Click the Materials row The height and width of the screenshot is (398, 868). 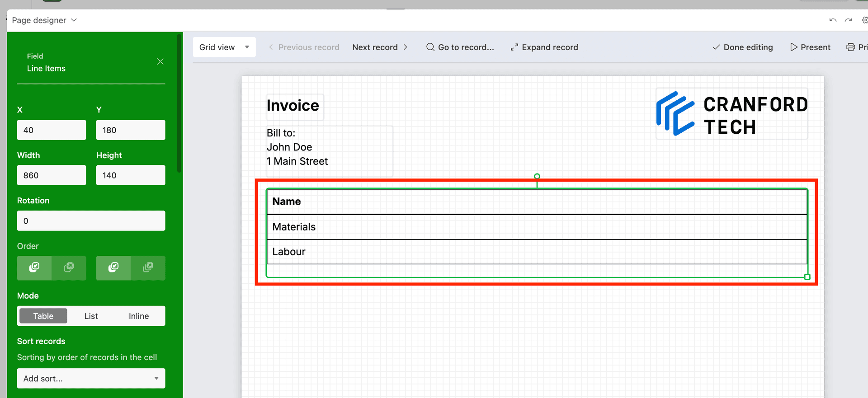coord(537,227)
